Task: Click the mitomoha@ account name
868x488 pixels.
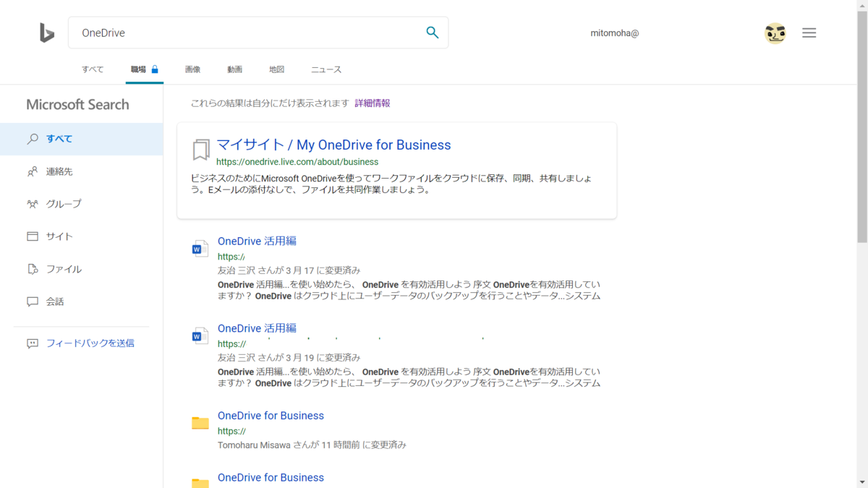Action: 615,33
